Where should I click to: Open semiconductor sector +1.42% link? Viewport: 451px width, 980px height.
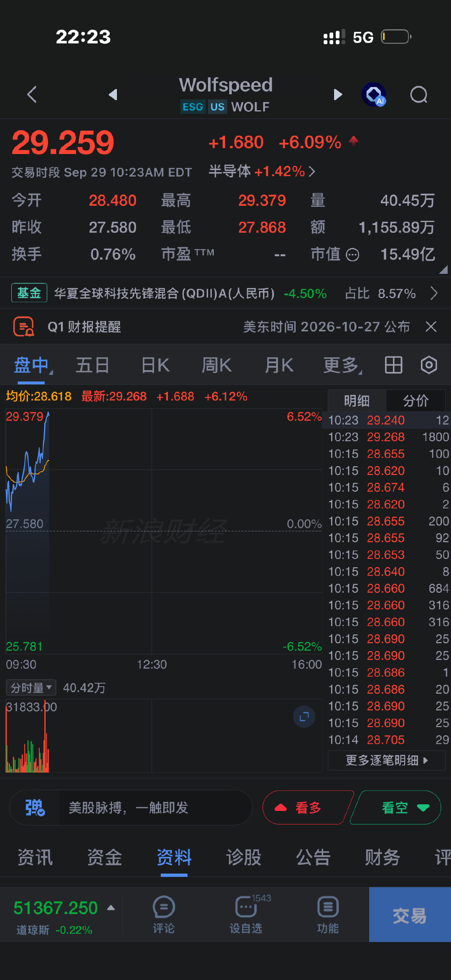pyautogui.click(x=262, y=171)
